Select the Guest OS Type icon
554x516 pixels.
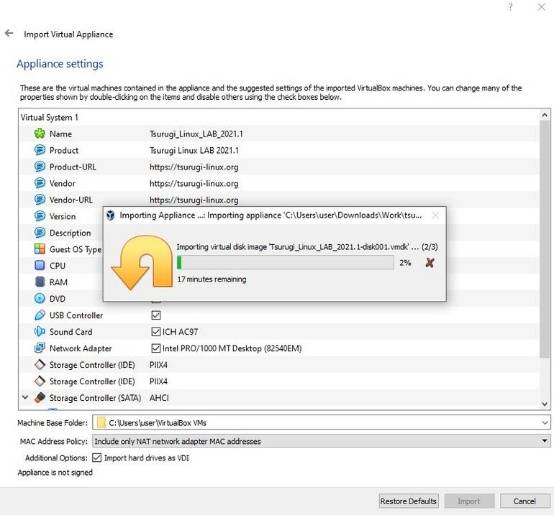point(40,249)
